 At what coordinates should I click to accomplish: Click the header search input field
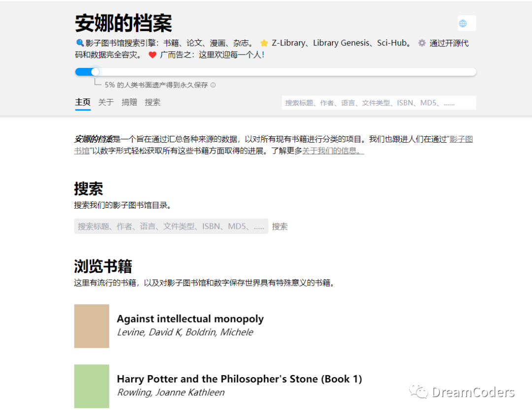(379, 103)
